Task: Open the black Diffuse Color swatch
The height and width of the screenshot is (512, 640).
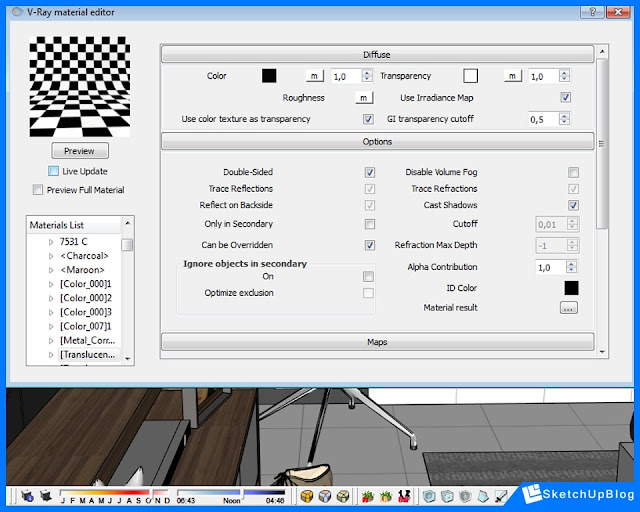Action: (x=269, y=76)
